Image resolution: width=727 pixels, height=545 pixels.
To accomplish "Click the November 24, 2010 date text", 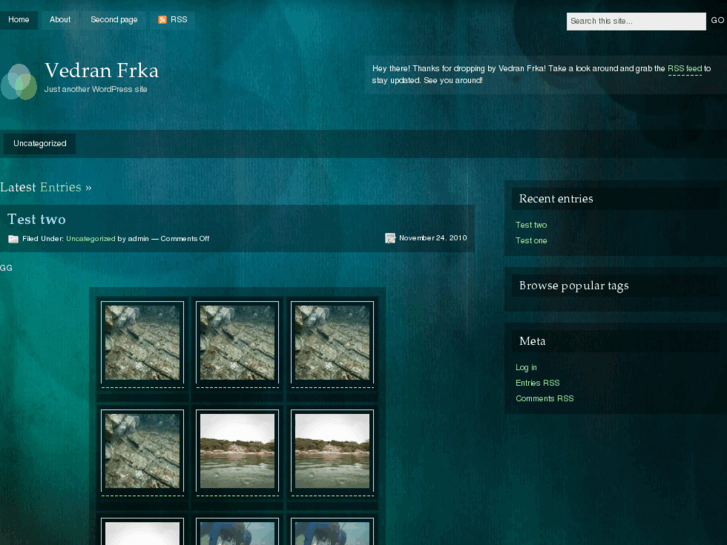I will 433,238.
